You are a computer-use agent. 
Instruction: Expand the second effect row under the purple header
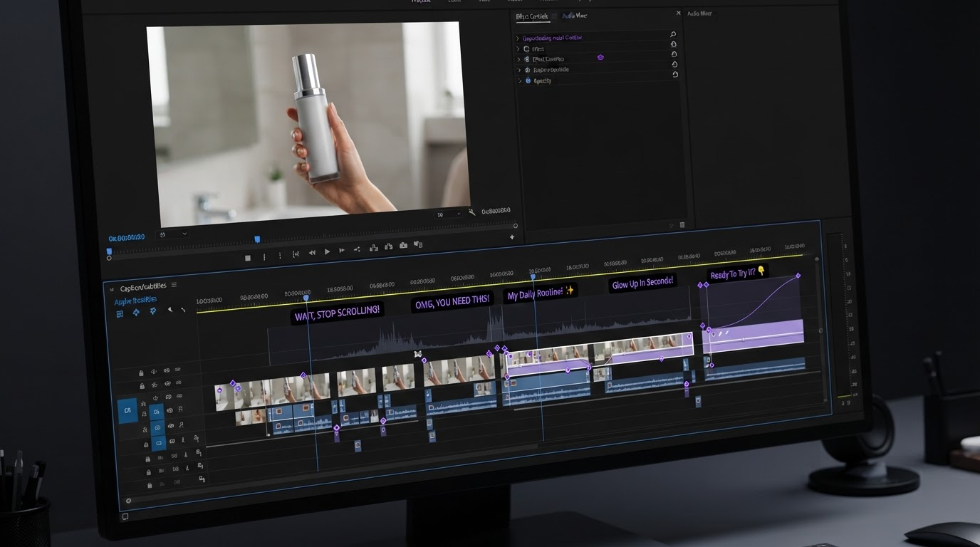click(518, 59)
